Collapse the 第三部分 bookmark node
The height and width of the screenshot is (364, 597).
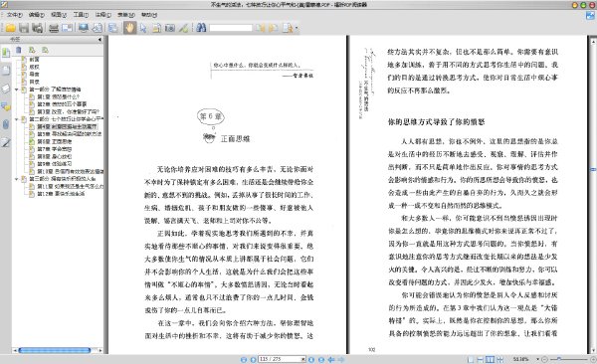(17, 179)
